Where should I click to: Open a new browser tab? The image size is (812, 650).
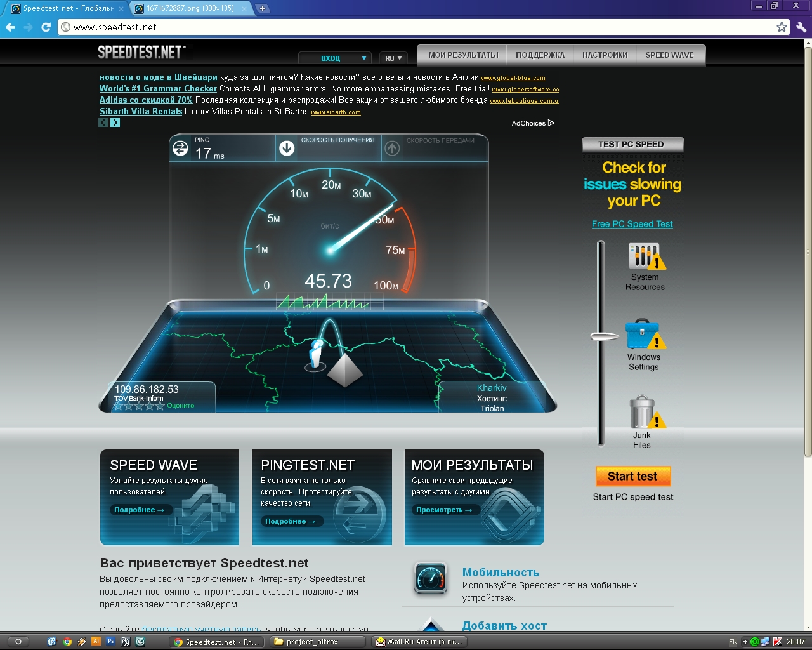263,8
